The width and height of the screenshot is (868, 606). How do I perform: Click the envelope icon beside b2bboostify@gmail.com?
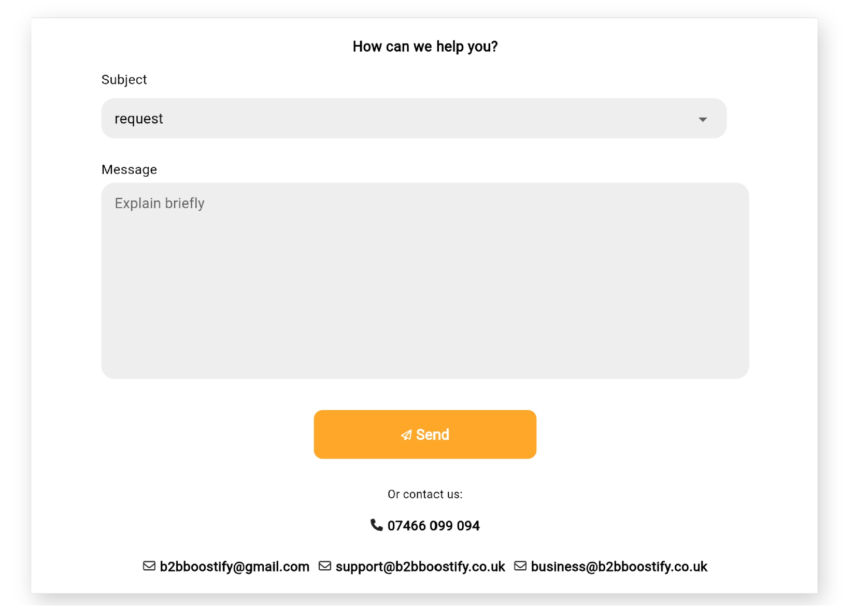pos(149,566)
